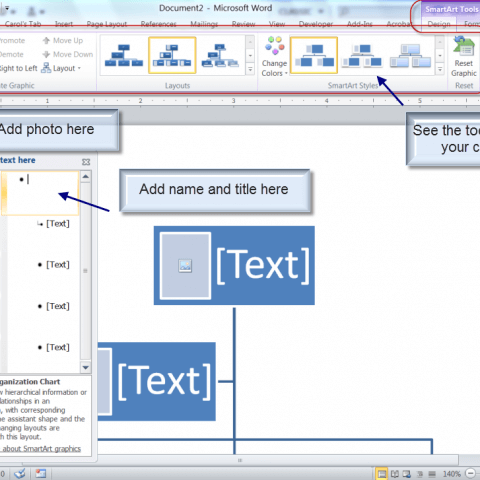The width and height of the screenshot is (480, 480).
Task: Switch to Print Layout view
Action: pos(381,474)
